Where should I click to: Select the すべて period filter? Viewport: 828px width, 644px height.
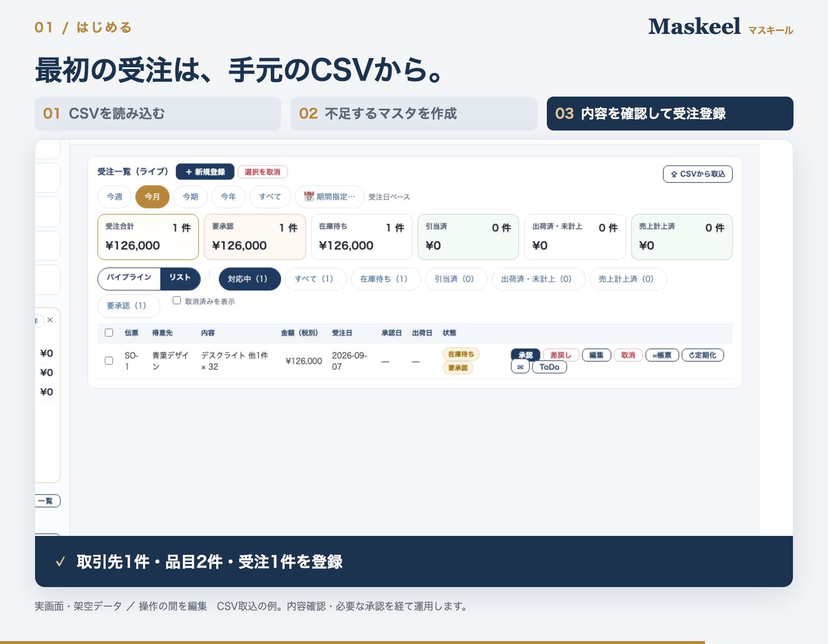tap(270, 197)
